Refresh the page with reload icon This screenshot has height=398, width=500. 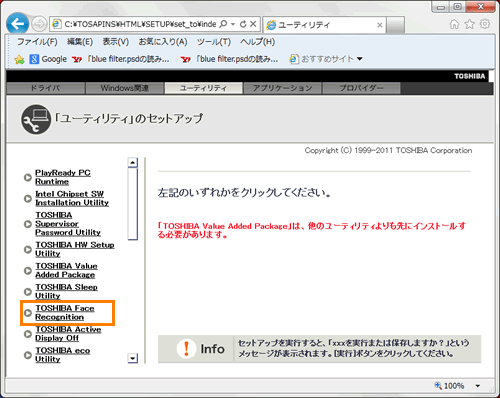[243, 24]
